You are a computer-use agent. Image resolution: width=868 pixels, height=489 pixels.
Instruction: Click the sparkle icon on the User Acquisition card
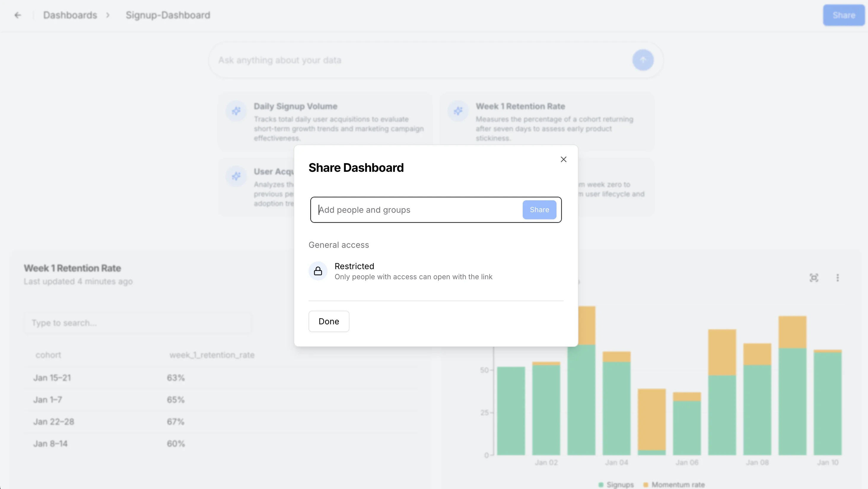(236, 176)
